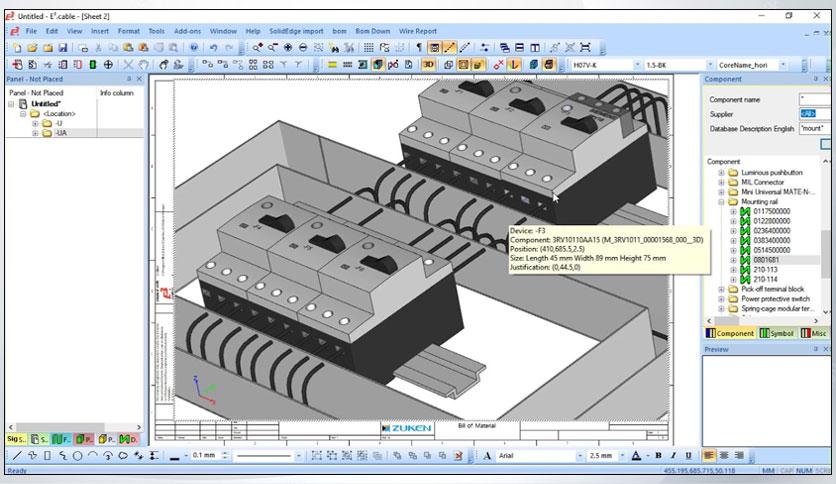Select mounting rail component 0801681
Viewport: 836px width, 484px height.
(766, 260)
